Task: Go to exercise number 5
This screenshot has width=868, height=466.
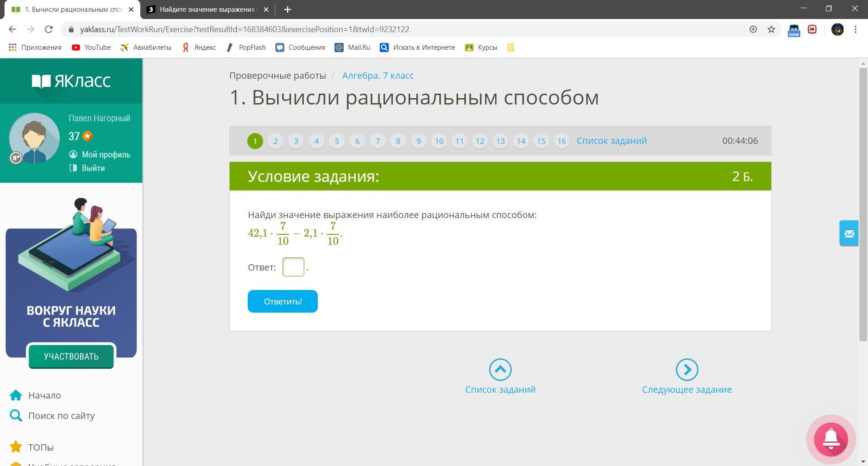Action: [337, 141]
